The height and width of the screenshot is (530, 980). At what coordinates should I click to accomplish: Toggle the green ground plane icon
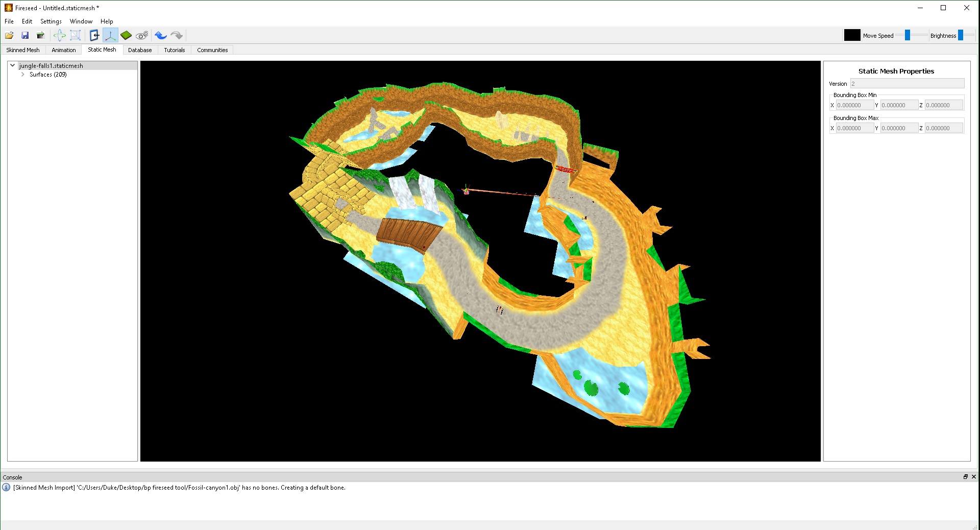point(126,35)
